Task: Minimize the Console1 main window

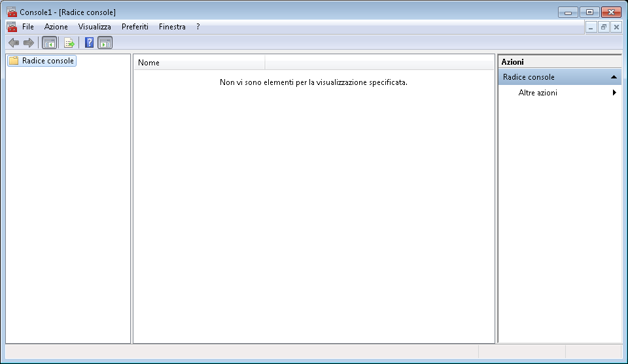Action: click(568, 12)
